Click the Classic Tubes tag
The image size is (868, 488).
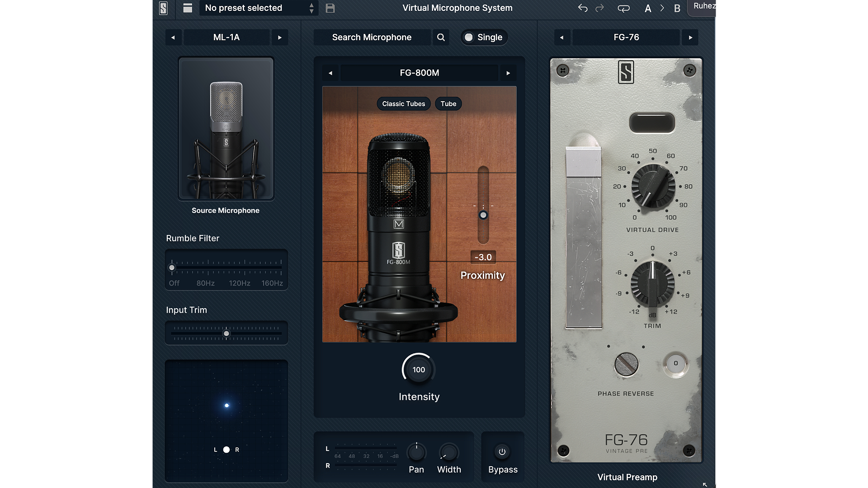[x=404, y=104]
